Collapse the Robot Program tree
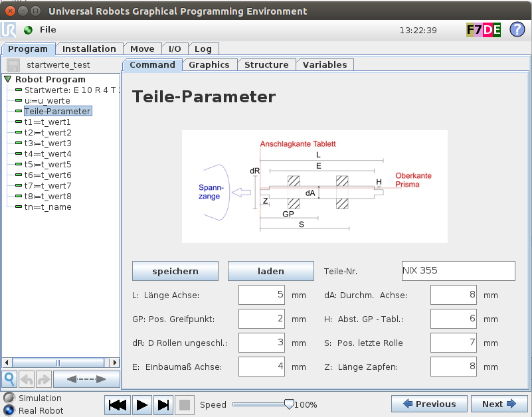This screenshot has height=417, width=532. coord(7,79)
